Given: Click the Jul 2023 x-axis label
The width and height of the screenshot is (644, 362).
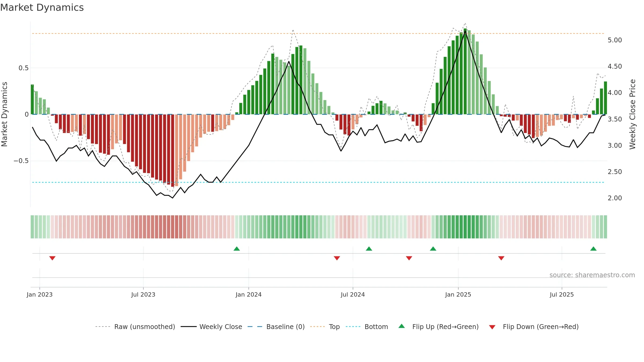Looking at the screenshot, I should coord(143,294).
